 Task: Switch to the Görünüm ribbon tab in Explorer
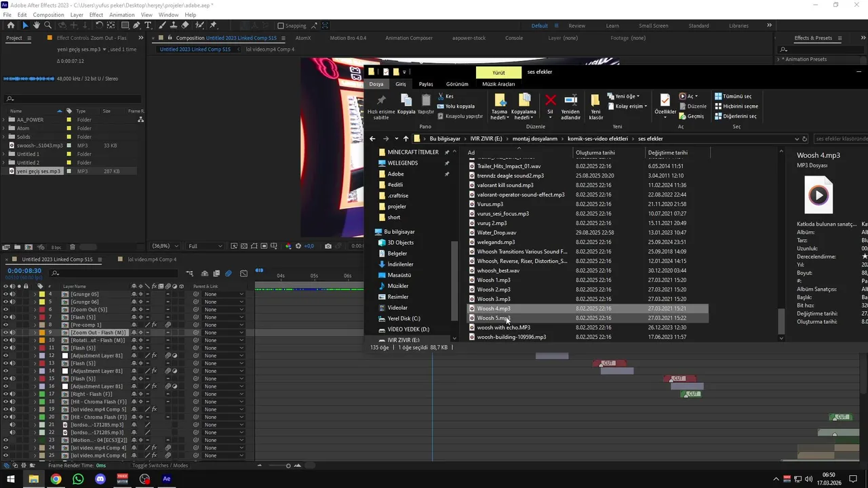point(457,84)
